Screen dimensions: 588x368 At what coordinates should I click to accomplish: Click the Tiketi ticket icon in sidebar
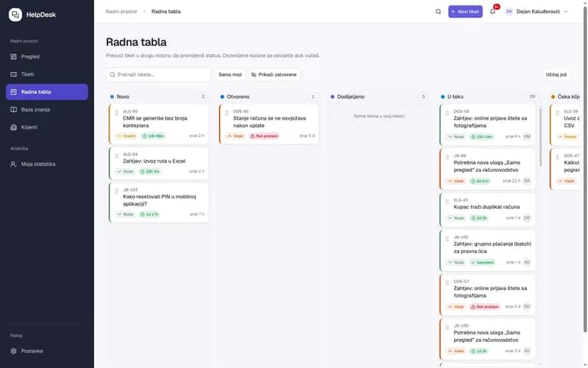(14, 74)
